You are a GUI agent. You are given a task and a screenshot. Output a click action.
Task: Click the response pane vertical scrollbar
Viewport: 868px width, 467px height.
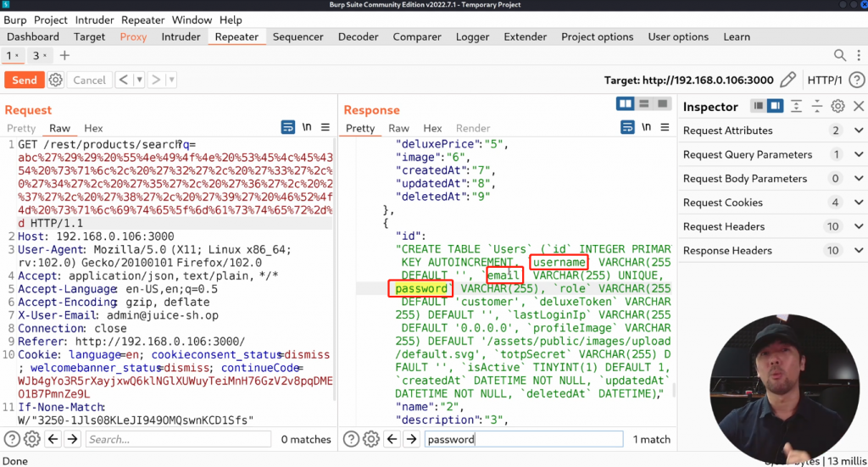point(674,390)
